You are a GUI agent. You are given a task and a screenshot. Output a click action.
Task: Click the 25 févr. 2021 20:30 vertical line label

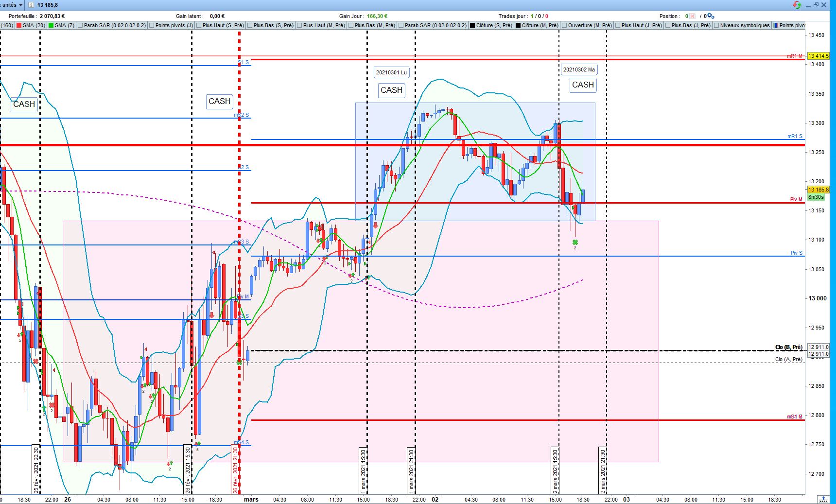[36, 469]
